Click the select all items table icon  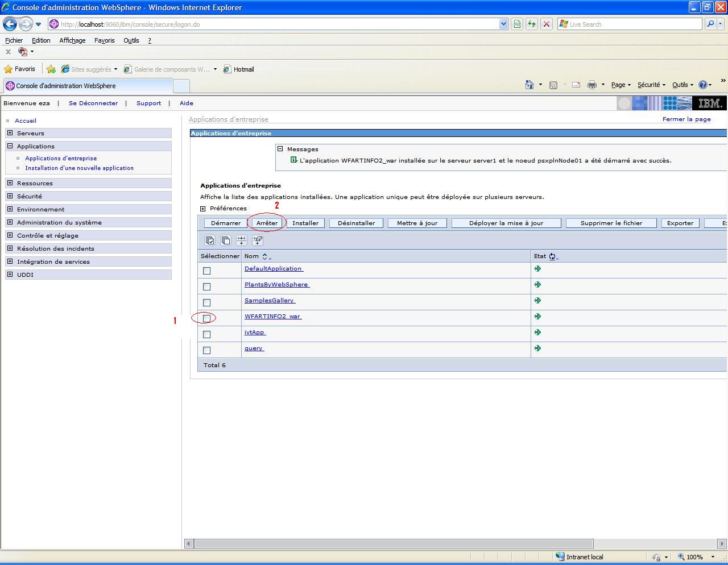[x=210, y=240]
